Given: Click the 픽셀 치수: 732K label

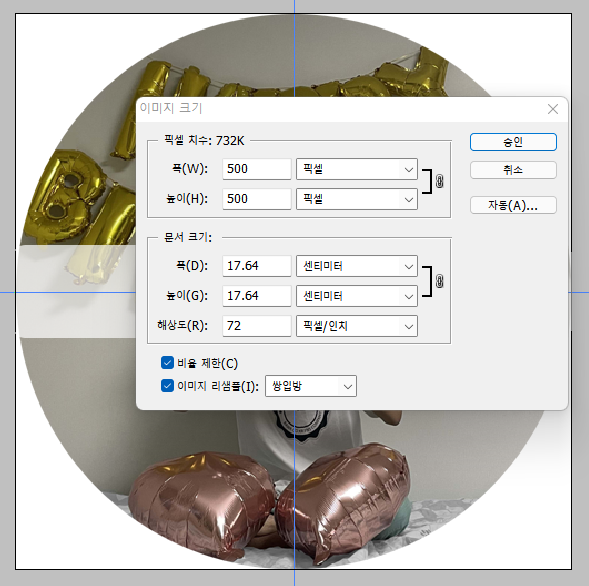Looking at the screenshot, I should (x=204, y=140).
